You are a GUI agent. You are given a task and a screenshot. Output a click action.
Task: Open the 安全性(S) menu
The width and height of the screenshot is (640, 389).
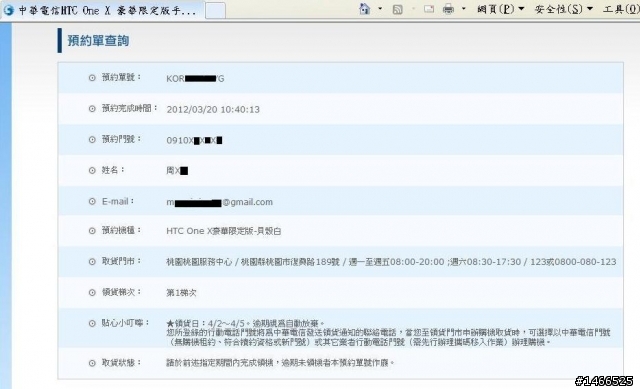563,9
